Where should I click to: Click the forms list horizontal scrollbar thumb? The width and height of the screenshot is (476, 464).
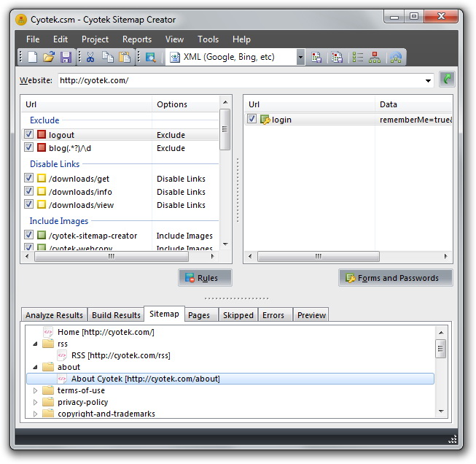pyautogui.click(x=318, y=256)
